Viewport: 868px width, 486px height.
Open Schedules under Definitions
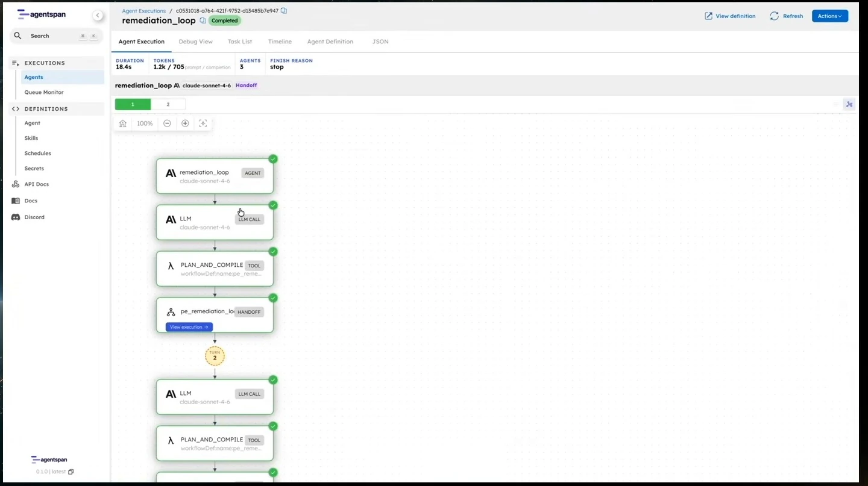(38, 153)
